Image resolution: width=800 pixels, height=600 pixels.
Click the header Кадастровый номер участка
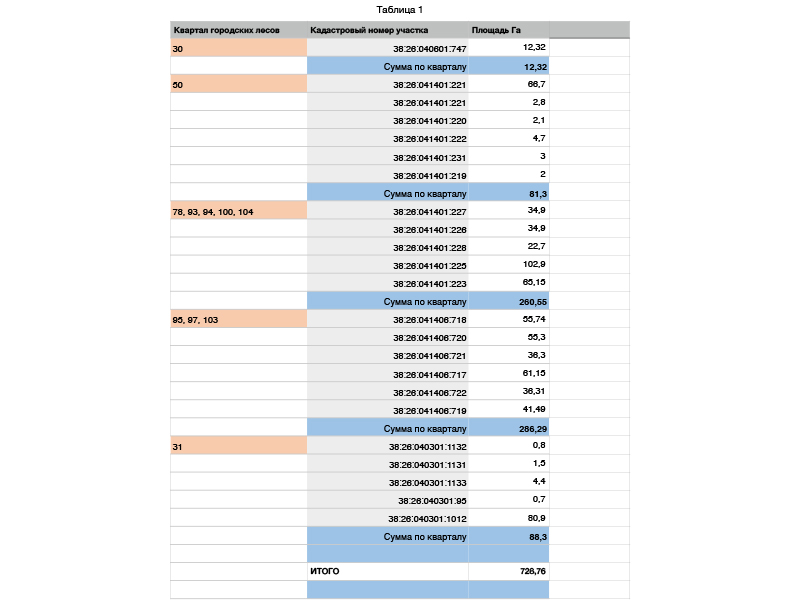click(369, 30)
